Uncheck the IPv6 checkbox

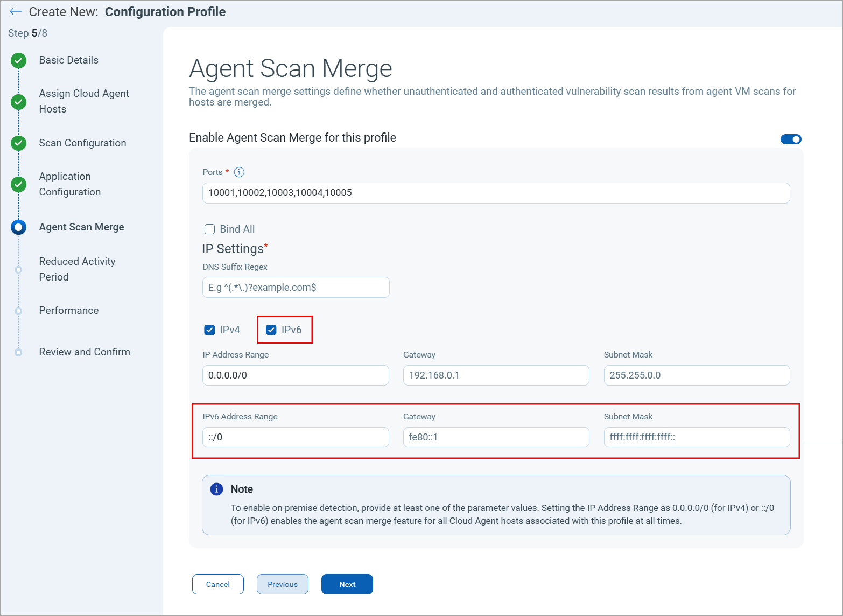271,330
